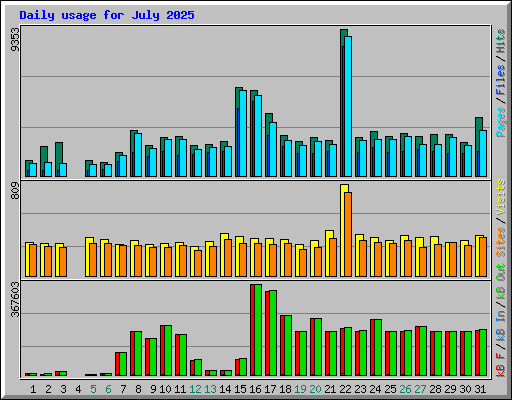Click the day 10 label on the axis
Screen dimensions: 512x400
tap(165, 389)
